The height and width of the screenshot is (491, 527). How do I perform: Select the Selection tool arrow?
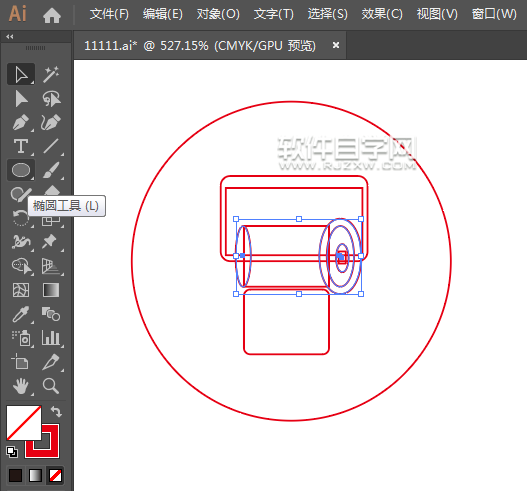click(21, 74)
